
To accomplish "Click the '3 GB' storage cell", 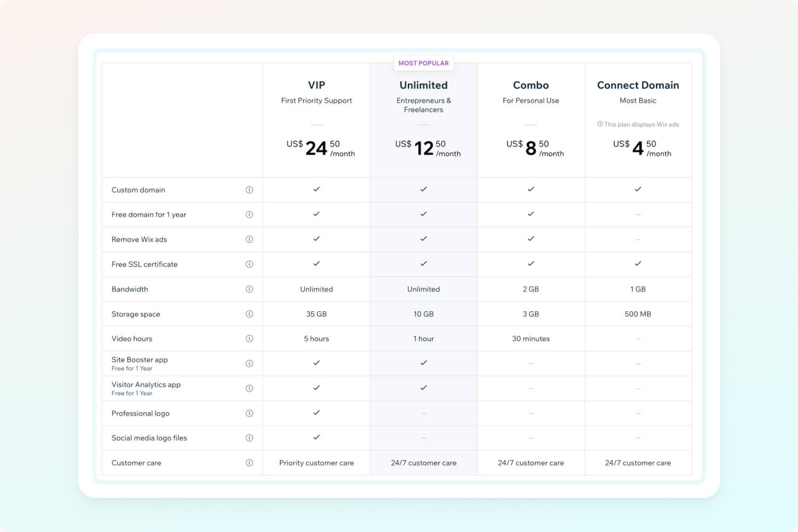I will (531, 314).
